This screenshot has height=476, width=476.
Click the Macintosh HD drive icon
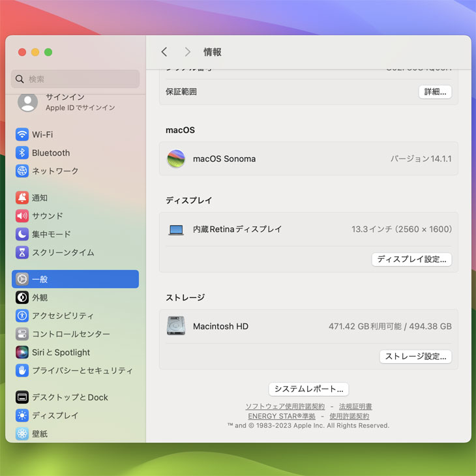pos(175,326)
